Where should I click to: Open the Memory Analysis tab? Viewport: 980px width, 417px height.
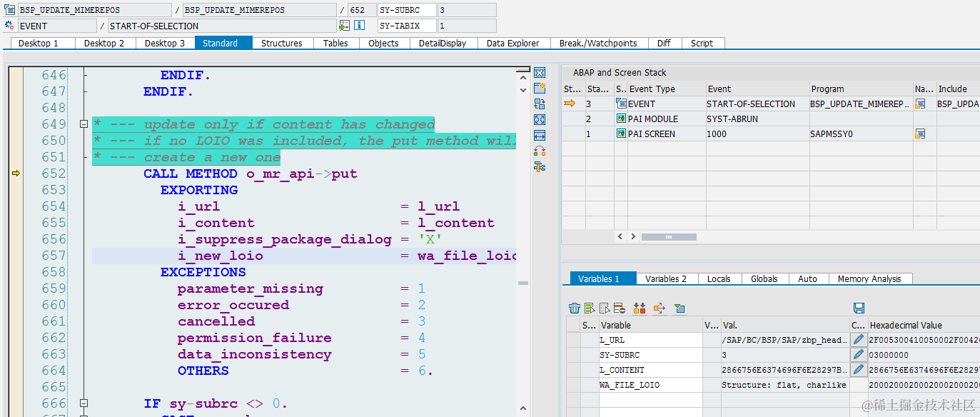coord(869,278)
